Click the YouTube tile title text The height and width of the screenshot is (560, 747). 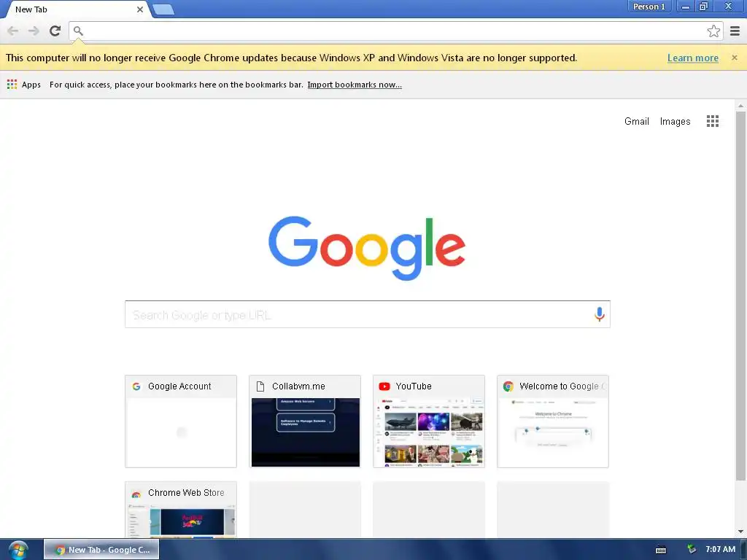[x=414, y=386]
